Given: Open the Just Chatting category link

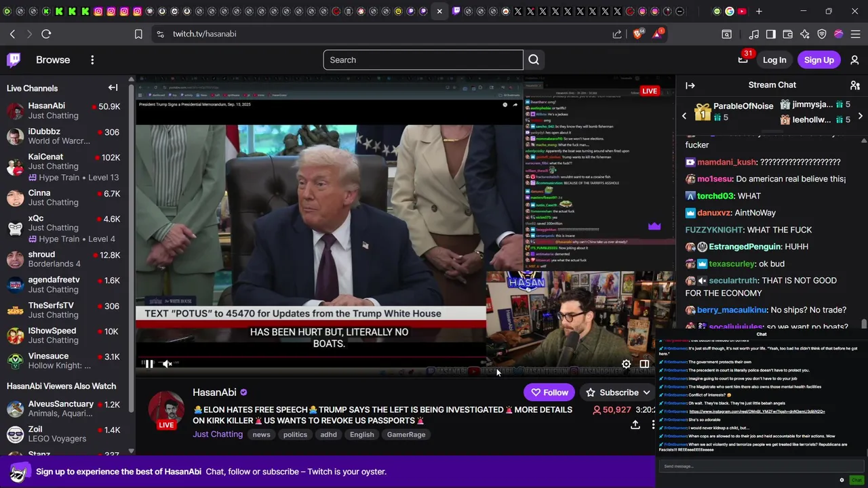Looking at the screenshot, I should tap(218, 434).
